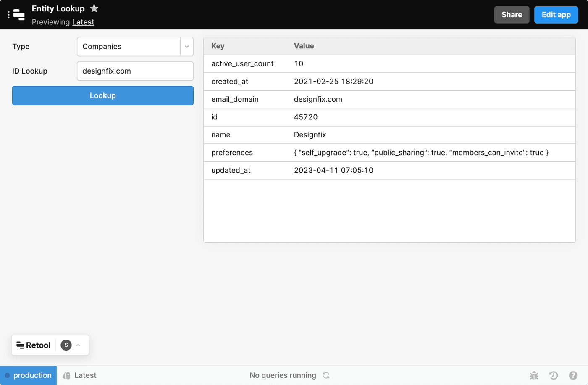Click the ID Lookup input field
This screenshot has width=588, height=385.
(135, 71)
